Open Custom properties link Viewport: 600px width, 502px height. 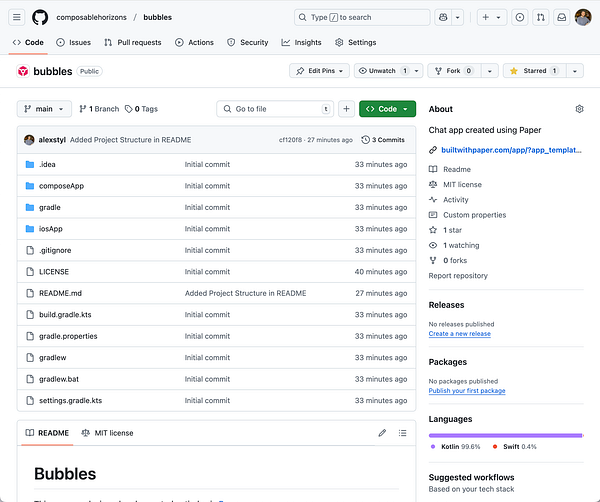(x=474, y=215)
